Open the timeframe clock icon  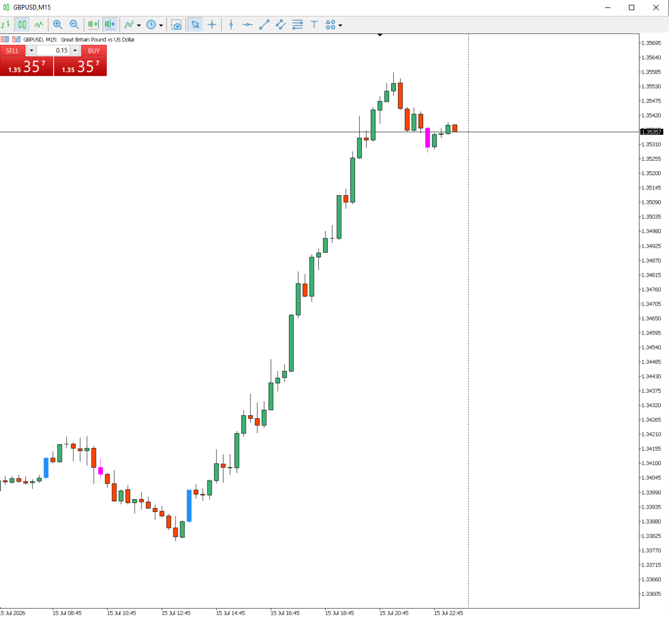tap(151, 24)
